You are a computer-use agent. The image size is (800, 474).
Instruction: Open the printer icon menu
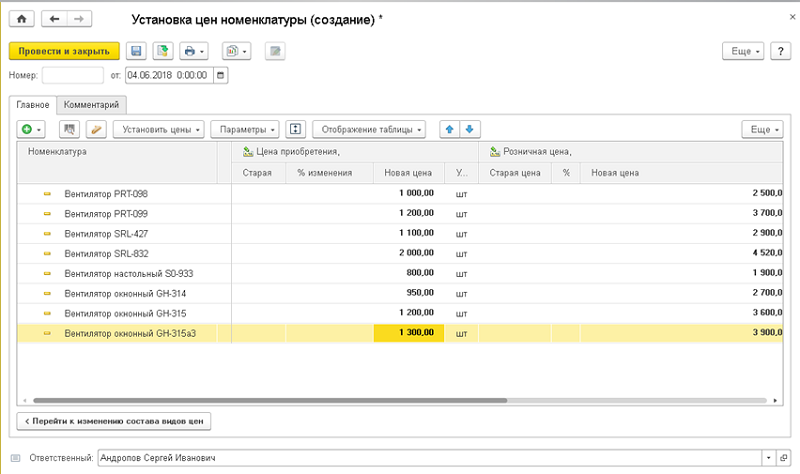[194, 51]
